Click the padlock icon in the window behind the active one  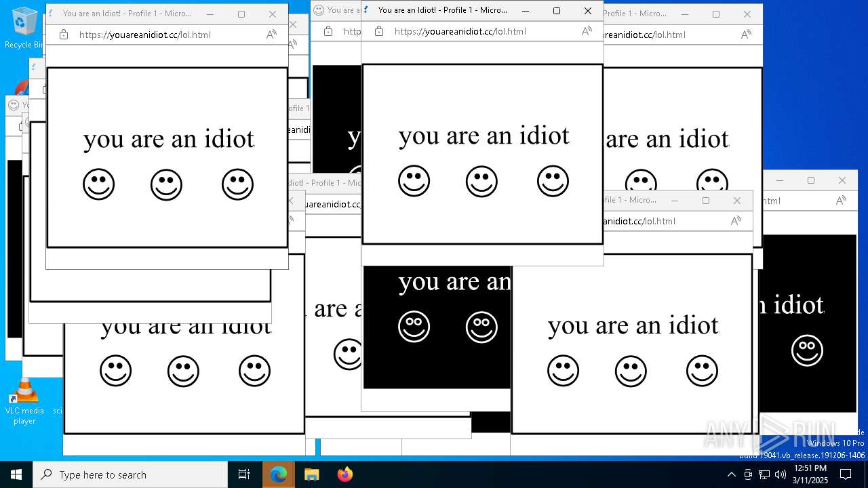328,31
